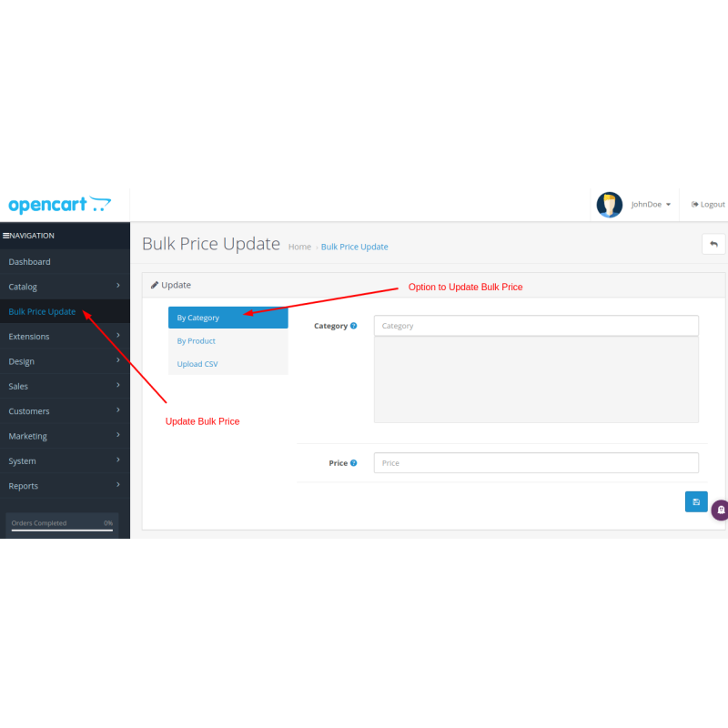Collapse the NAVIGATION sidebar via hamburger icon
This screenshot has width=728, height=728.
pos(7,235)
